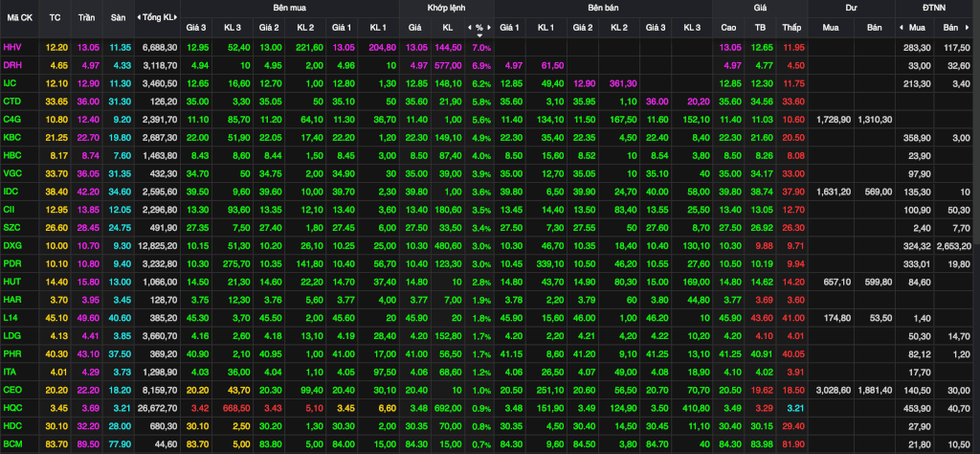Open HUT stock ticker

tap(11, 282)
